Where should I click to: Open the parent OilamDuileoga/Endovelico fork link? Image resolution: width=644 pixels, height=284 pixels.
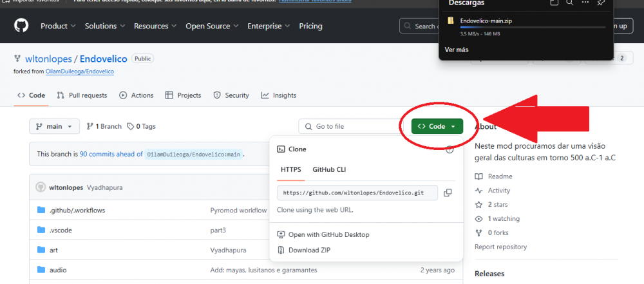point(80,71)
